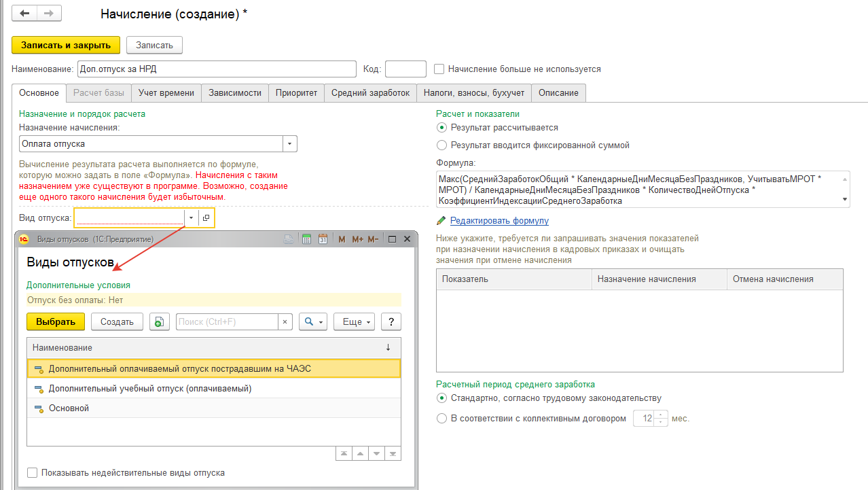Go back with the left arrow button
868x490 pixels.
[25, 13]
